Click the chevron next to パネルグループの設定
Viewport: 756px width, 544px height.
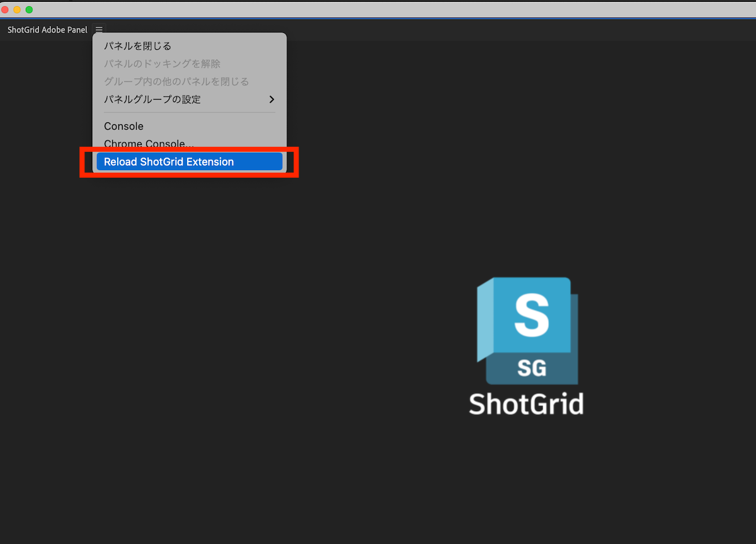[272, 99]
